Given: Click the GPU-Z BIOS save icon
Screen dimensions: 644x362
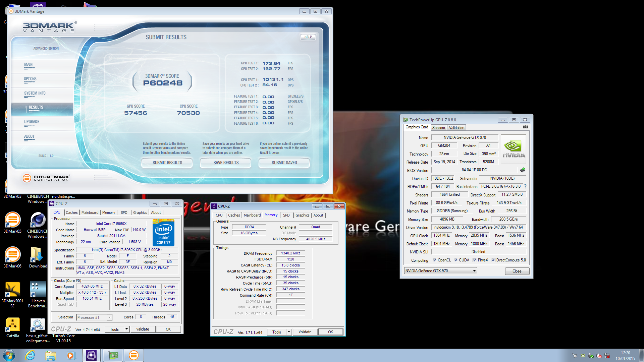Looking at the screenshot, I should tap(523, 170).
